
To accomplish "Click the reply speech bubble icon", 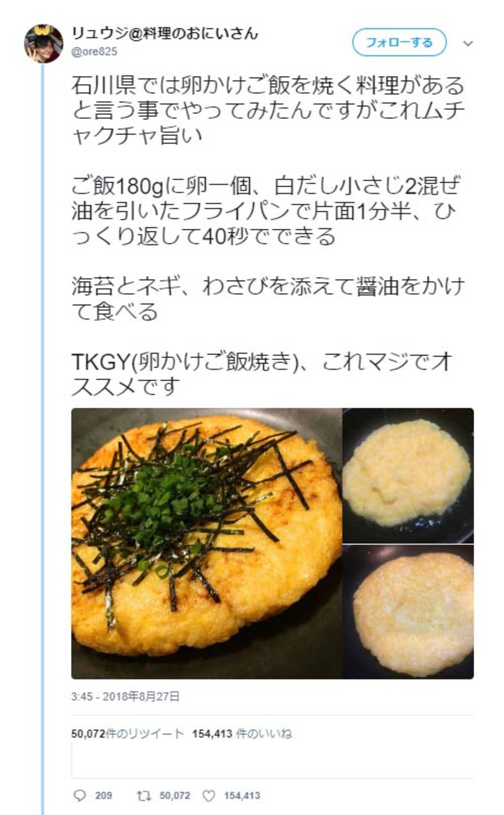I will coord(79,795).
